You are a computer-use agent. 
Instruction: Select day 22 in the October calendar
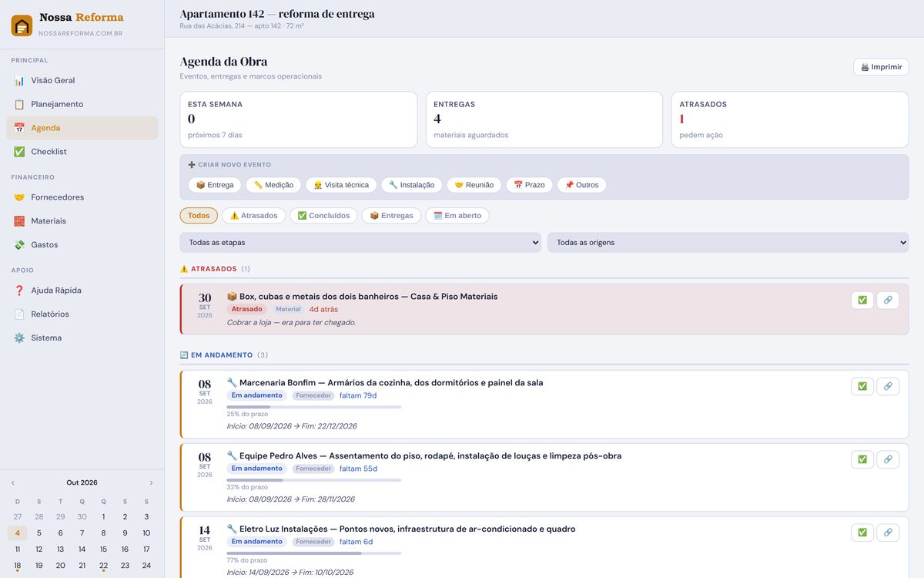103,566
